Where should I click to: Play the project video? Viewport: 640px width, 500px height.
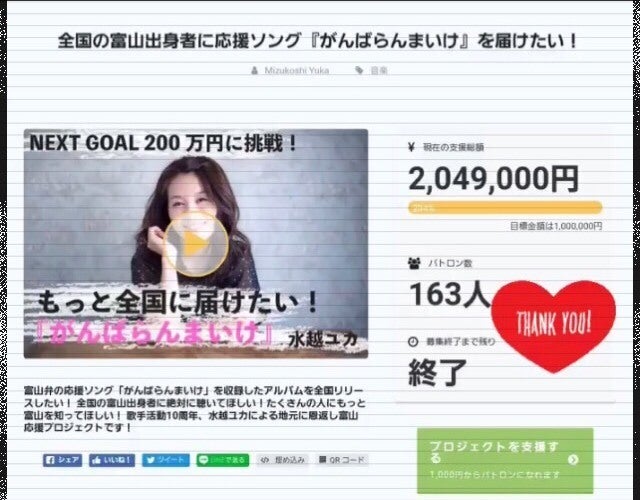[x=196, y=244]
